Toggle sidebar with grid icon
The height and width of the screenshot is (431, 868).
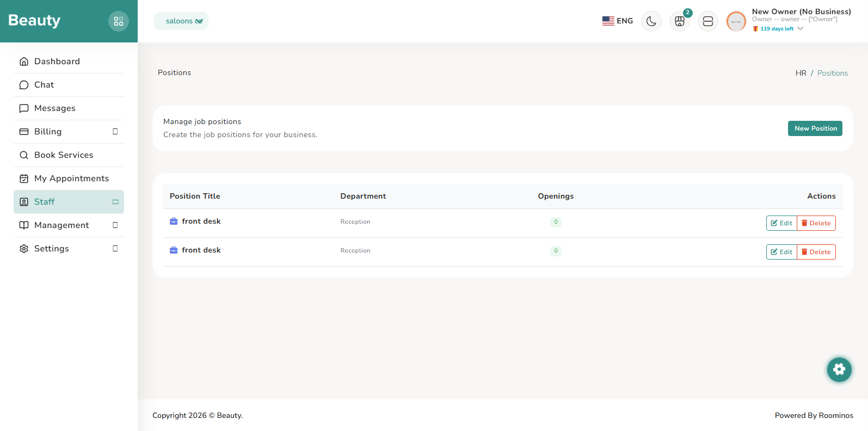(119, 21)
